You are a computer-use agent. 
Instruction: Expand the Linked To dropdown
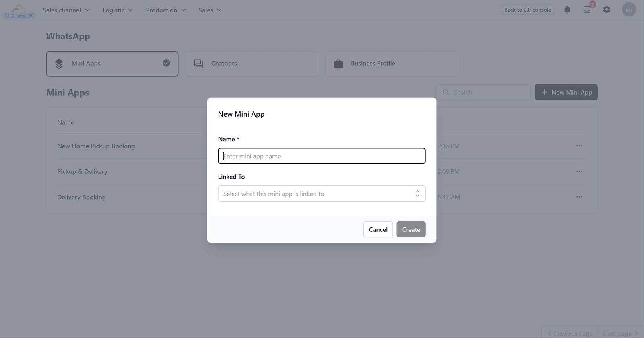(321, 194)
